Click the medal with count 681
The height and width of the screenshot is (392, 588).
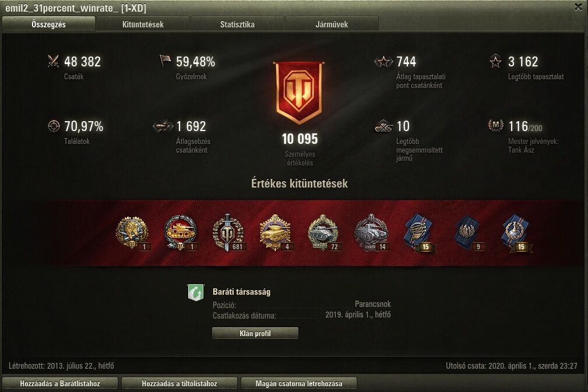228,233
